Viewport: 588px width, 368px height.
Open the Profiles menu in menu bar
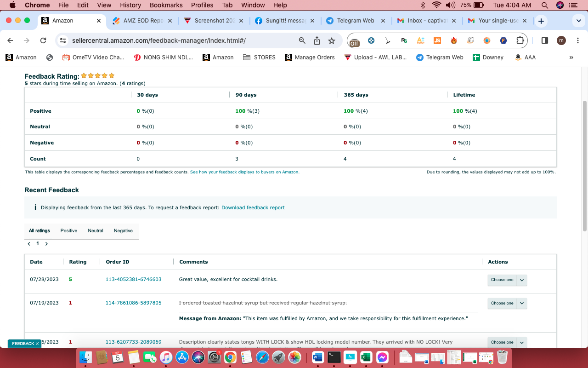[x=202, y=5]
